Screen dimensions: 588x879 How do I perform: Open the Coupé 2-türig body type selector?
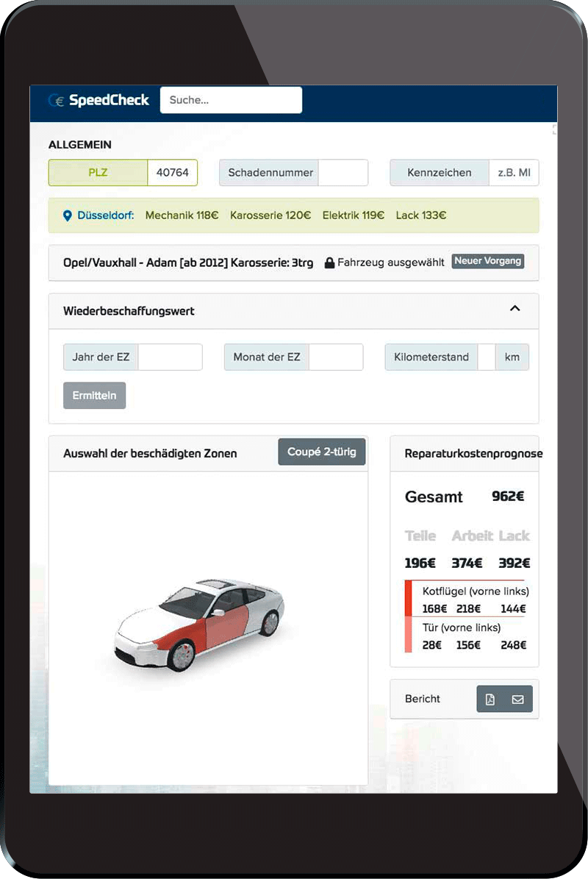point(321,452)
